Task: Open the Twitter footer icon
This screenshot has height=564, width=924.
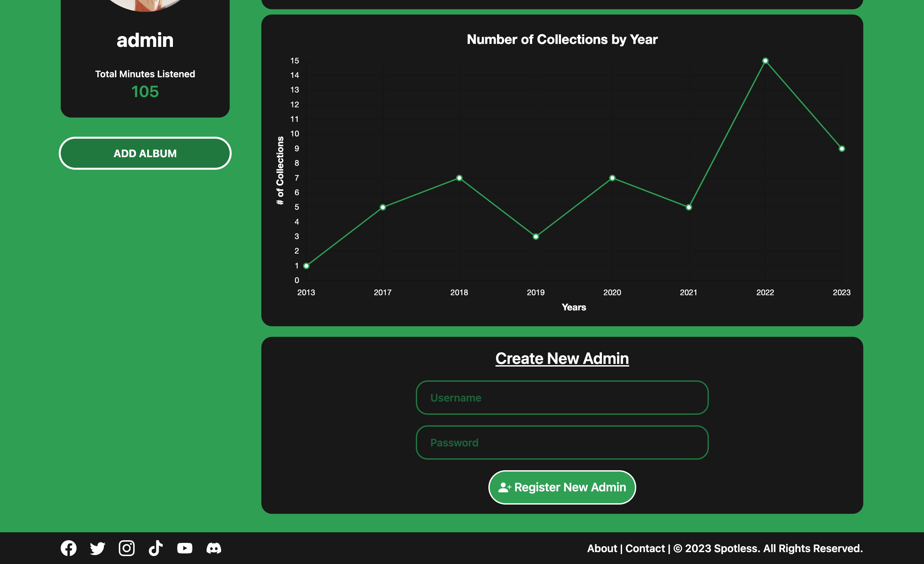Action: click(97, 548)
